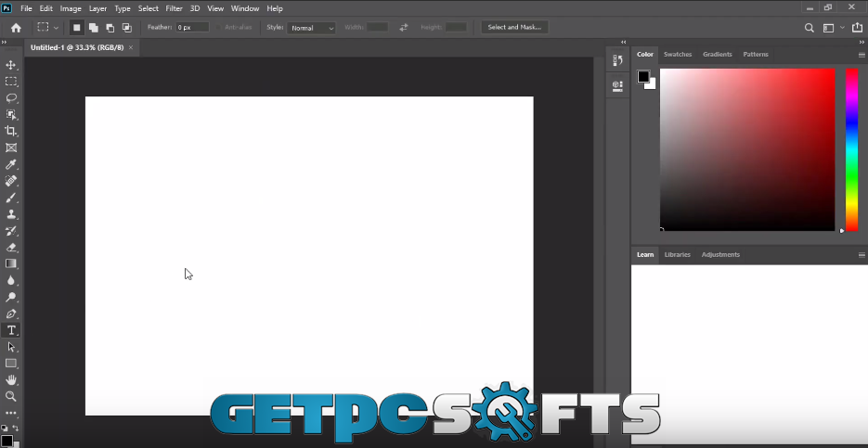Select the Eraser tool
This screenshot has height=448, width=868.
point(10,248)
